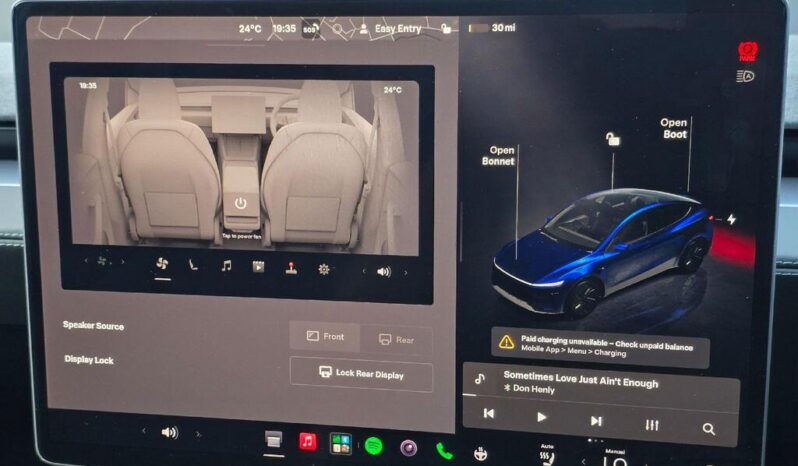Tap the unlock padlock above the car
The height and width of the screenshot is (466, 798).
(x=613, y=138)
